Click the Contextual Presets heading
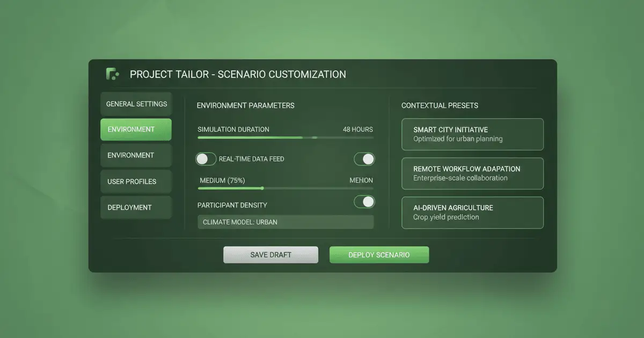 [x=440, y=106]
